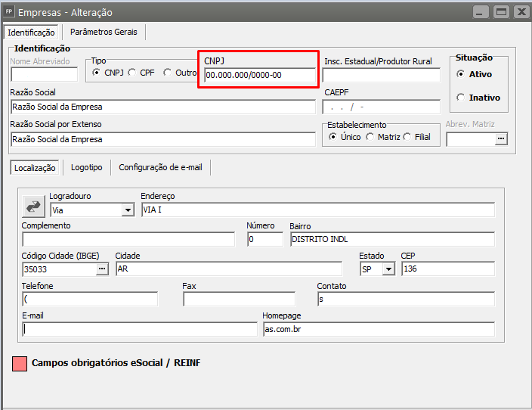Choose Matriz as establishment type
This screenshot has width=532, height=410.
coord(370,137)
